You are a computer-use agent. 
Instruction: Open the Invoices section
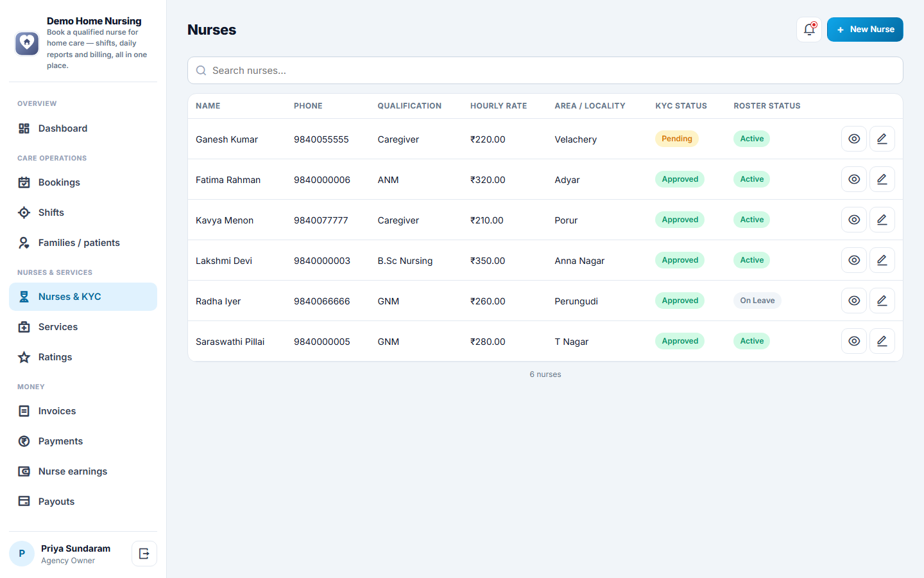point(83,411)
